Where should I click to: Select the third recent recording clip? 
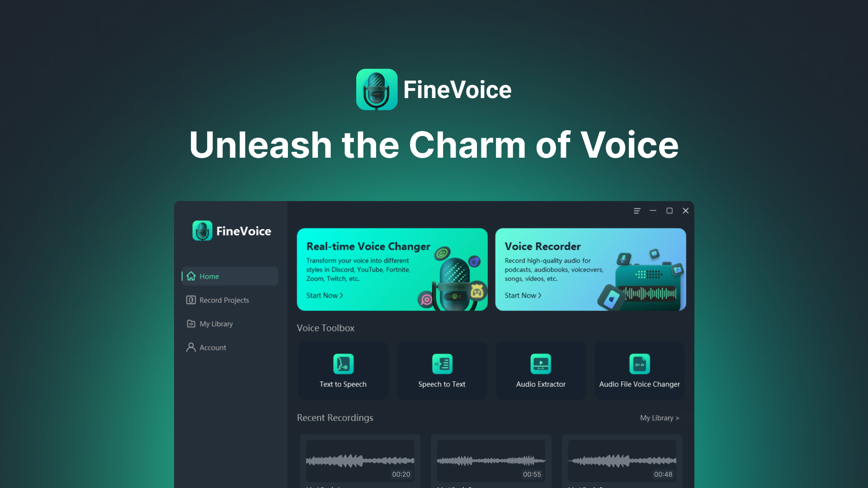623,458
